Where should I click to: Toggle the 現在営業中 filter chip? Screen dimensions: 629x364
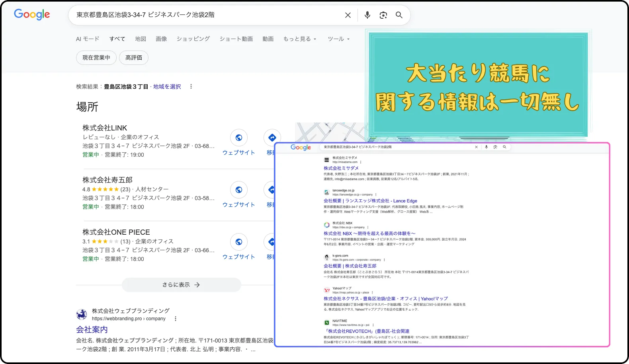96,58
